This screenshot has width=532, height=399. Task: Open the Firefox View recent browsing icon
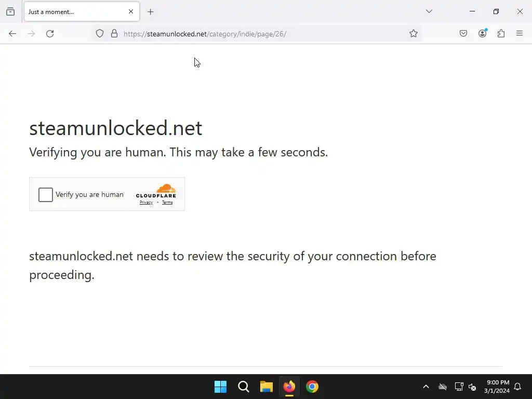[10, 11]
